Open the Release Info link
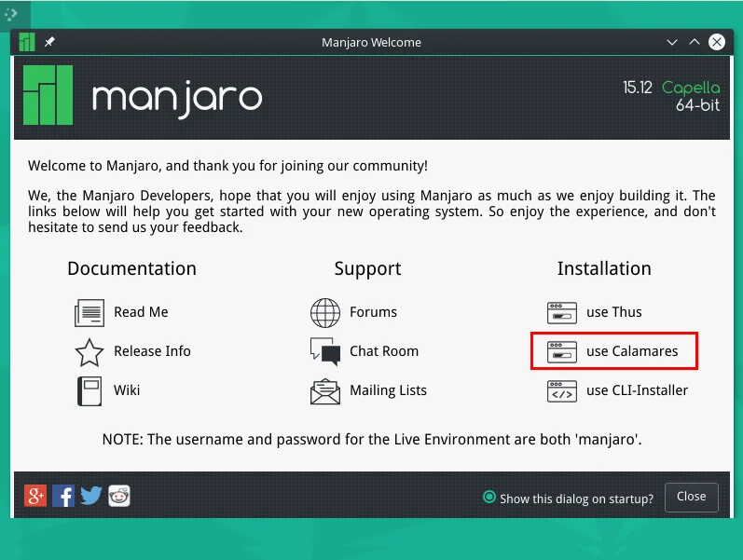The image size is (743, 560). pos(152,351)
